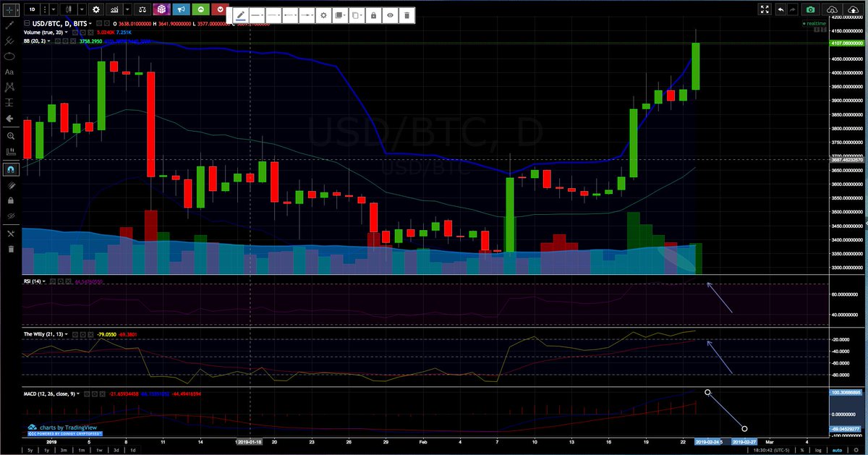Open RSI (14) indicator menu
Screen dimensions: 868x455
tap(35, 281)
